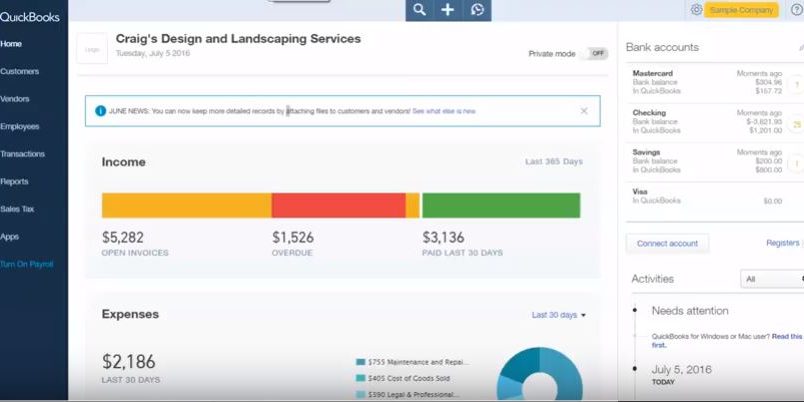Open the Last 365 Days income range
The image size is (804, 402).
pos(554,161)
